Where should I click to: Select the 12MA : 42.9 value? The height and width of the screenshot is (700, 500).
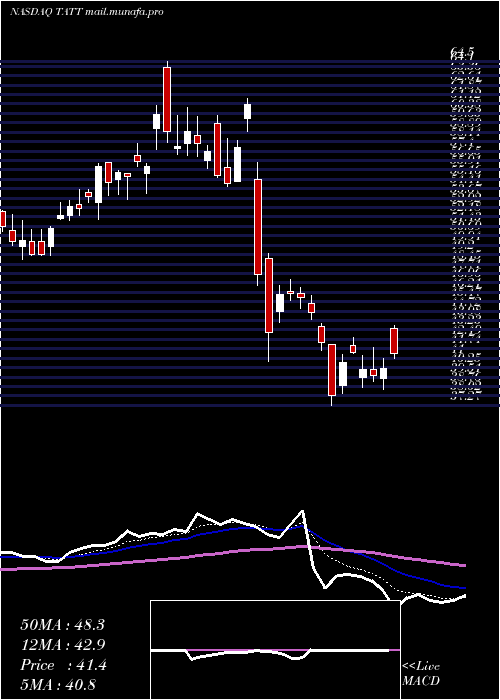click(x=63, y=645)
